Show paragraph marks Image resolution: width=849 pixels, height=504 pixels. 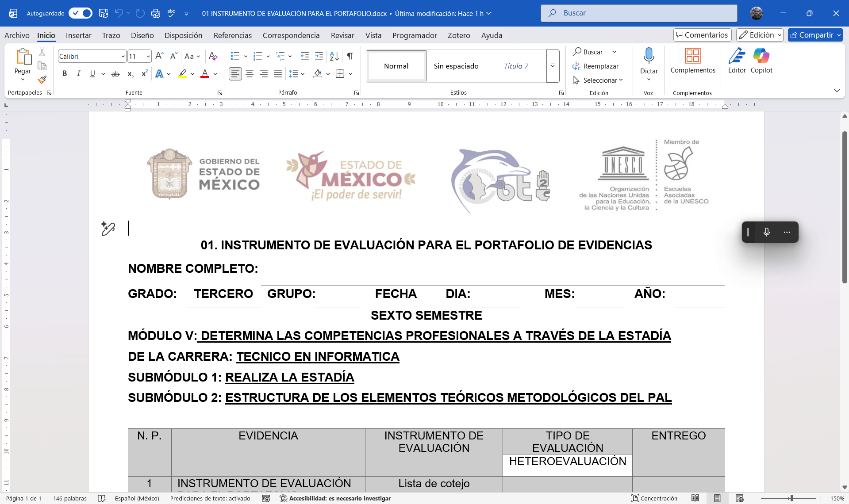click(x=350, y=56)
